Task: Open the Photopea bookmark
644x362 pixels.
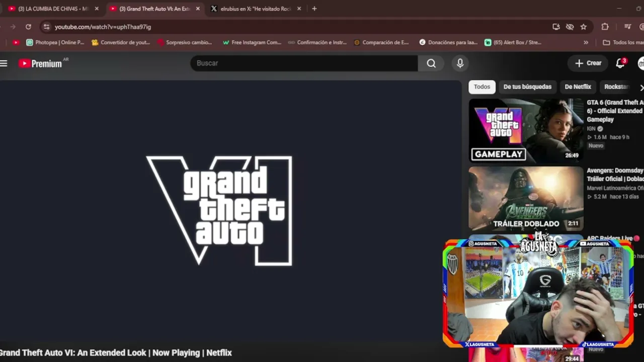Action: coord(55,43)
